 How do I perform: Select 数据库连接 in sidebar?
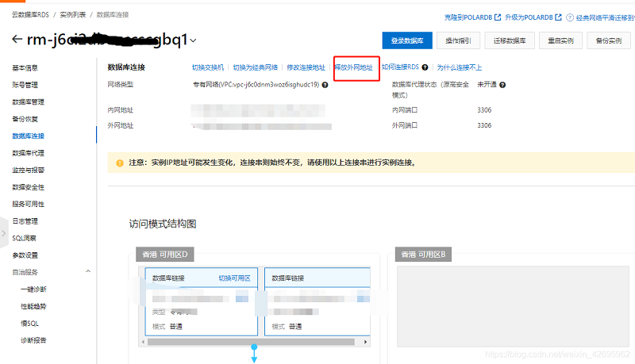coord(29,136)
